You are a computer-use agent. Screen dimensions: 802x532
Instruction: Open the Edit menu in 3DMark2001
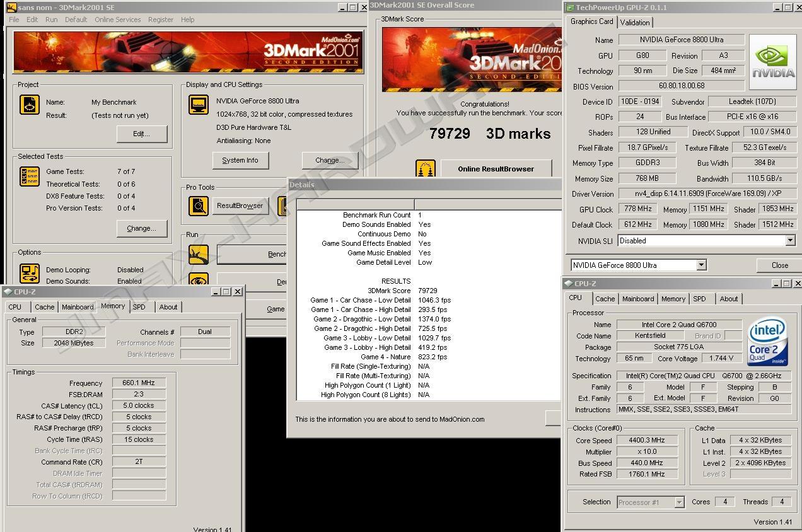[32, 20]
